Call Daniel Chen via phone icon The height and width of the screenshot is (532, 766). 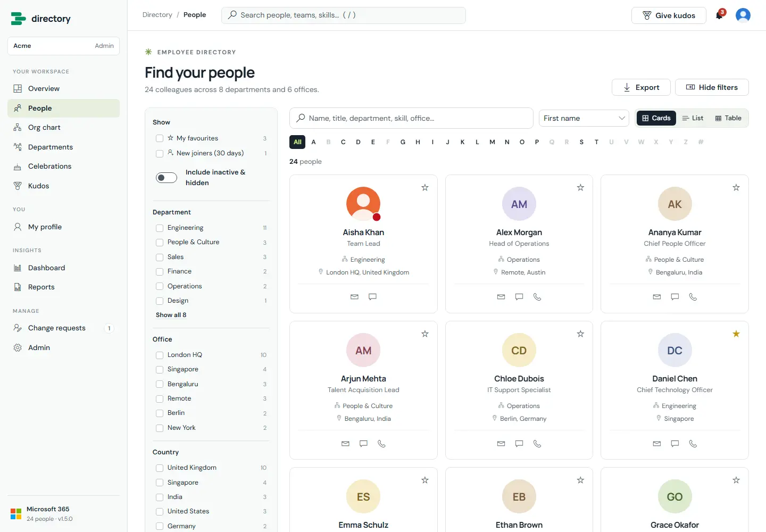[693, 443]
